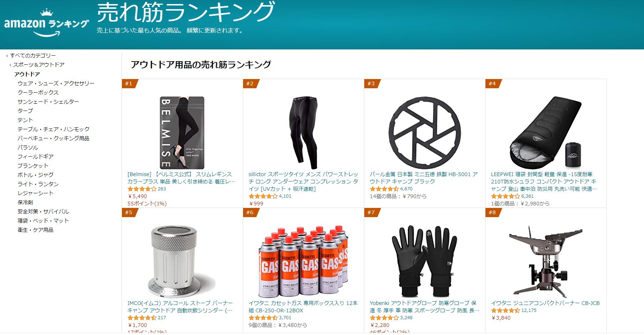This screenshot has height=335, width=644.
Task: Select the IMCO alcohol stove image
Action: point(182,261)
